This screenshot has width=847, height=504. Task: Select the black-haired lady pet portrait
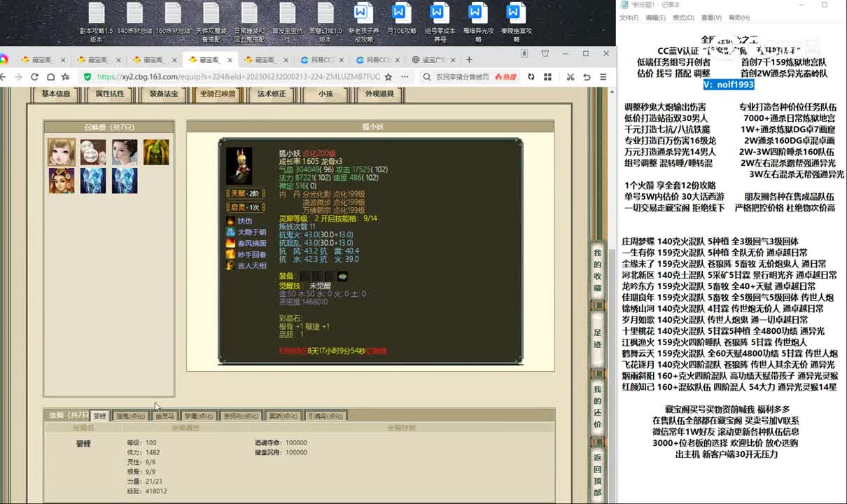pyautogui.click(x=125, y=152)
